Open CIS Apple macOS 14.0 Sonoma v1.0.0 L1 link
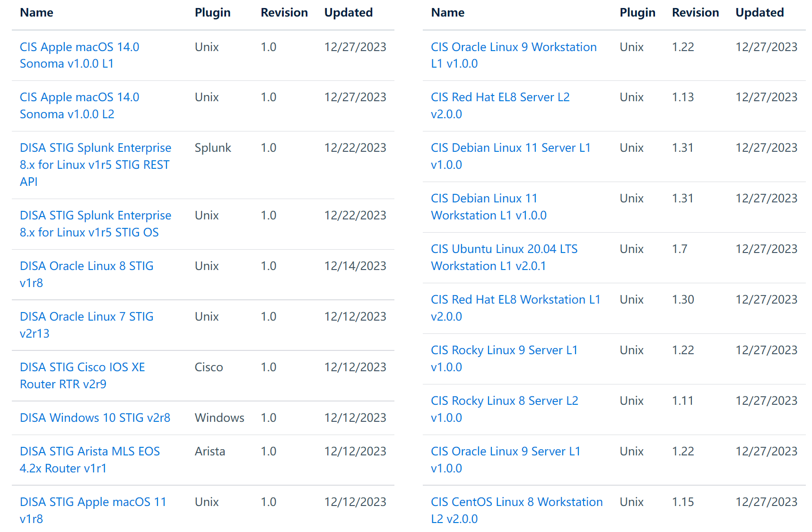 click(x=79, y=55)
